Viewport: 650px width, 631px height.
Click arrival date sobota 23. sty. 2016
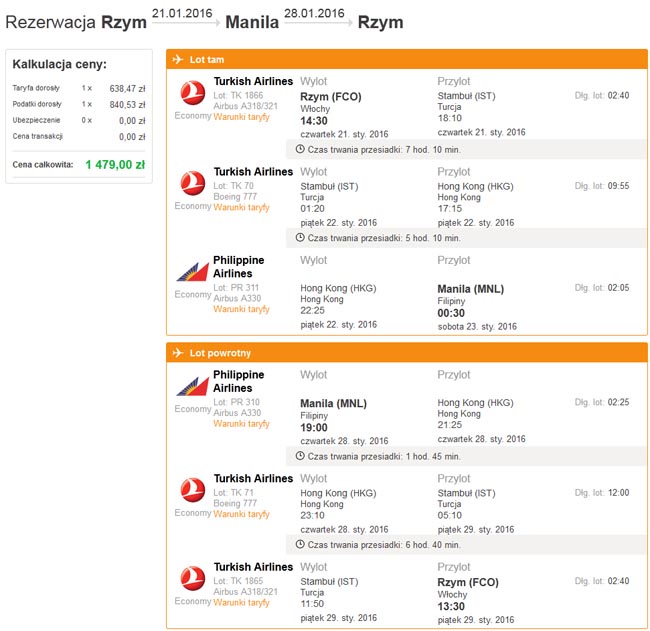477,327
